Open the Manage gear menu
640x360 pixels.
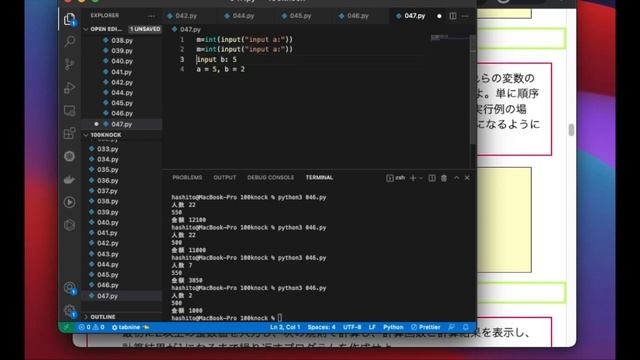(x=70, y=311)
